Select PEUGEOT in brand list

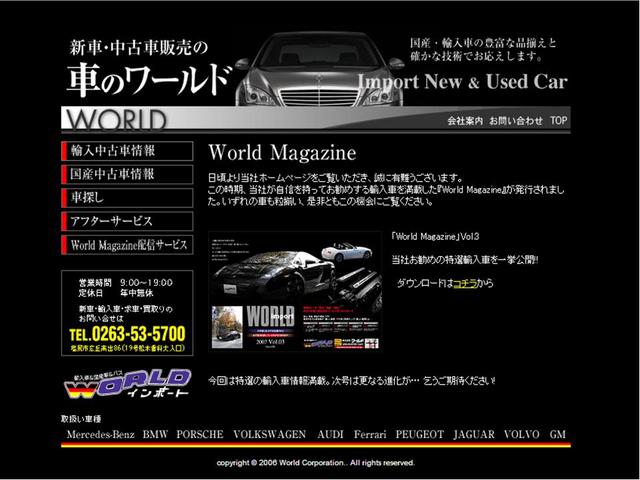(x=420, y=434)
